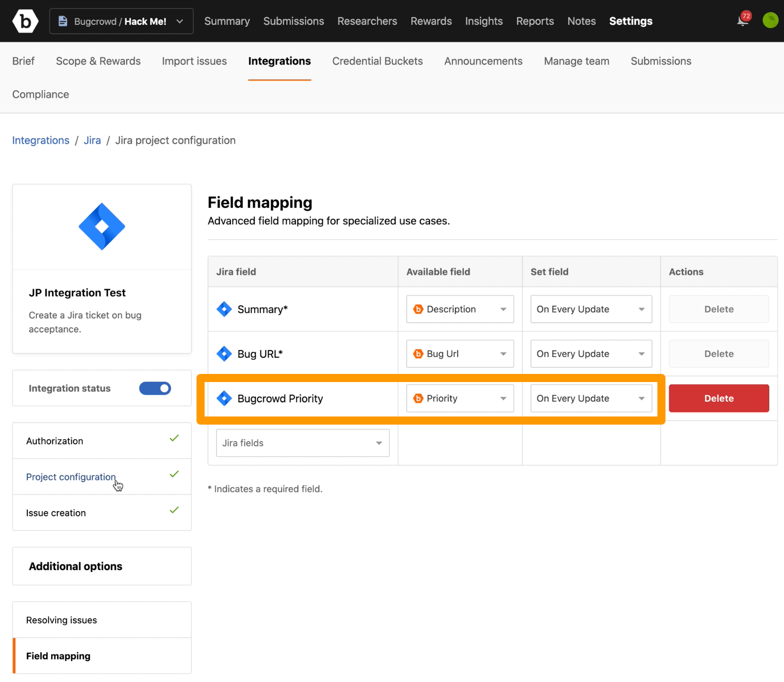Image resolution: width=784 pixels, height=682 pixels.
Task: Click the Jira logo in the integration panel
Action: coord(101,226)
